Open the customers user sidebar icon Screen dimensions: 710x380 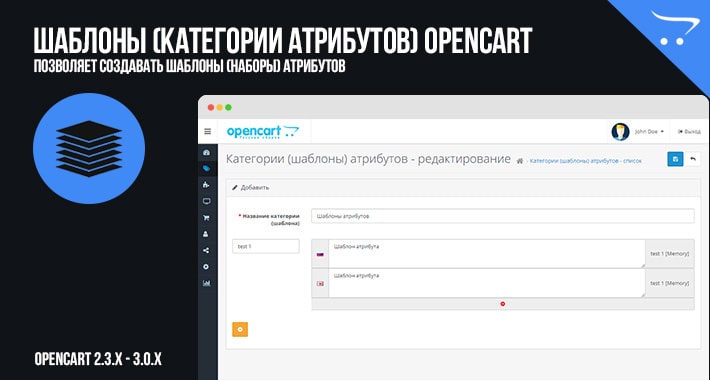coord(206,234)
